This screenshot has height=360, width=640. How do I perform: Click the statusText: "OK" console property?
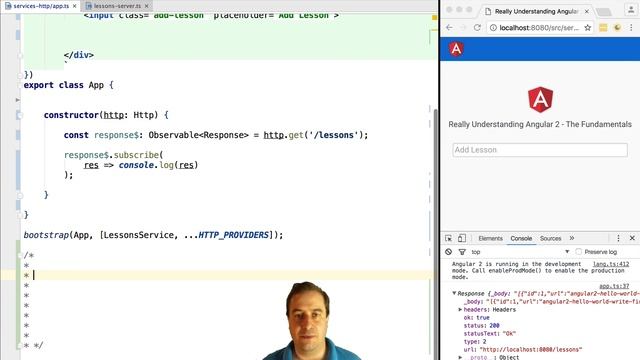(x=489, y=334)
